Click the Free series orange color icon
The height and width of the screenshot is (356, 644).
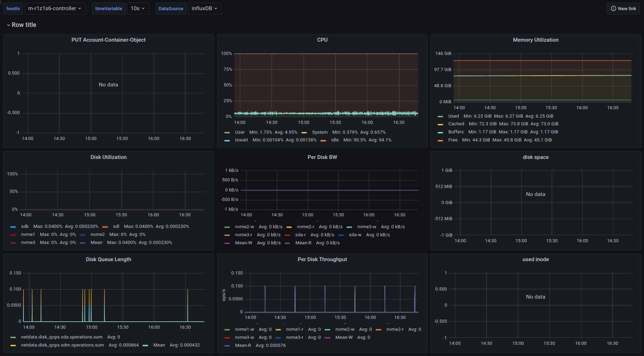pos(441,140)
